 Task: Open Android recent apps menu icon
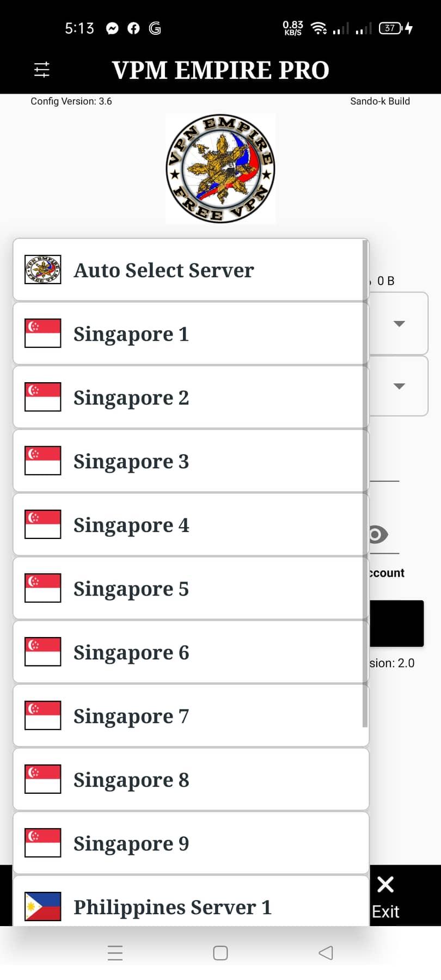[x=115, y=953]
